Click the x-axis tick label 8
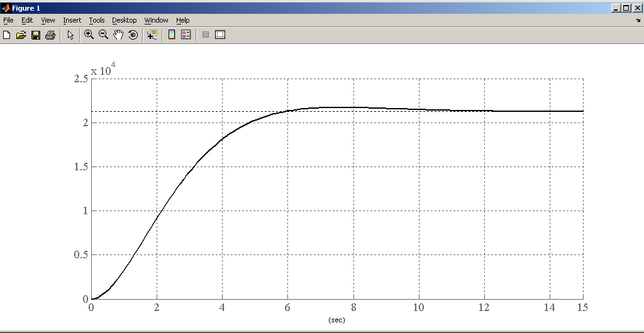Image resolution: width=644 pixels, height=333 pixels. click(x=353, y=308)
